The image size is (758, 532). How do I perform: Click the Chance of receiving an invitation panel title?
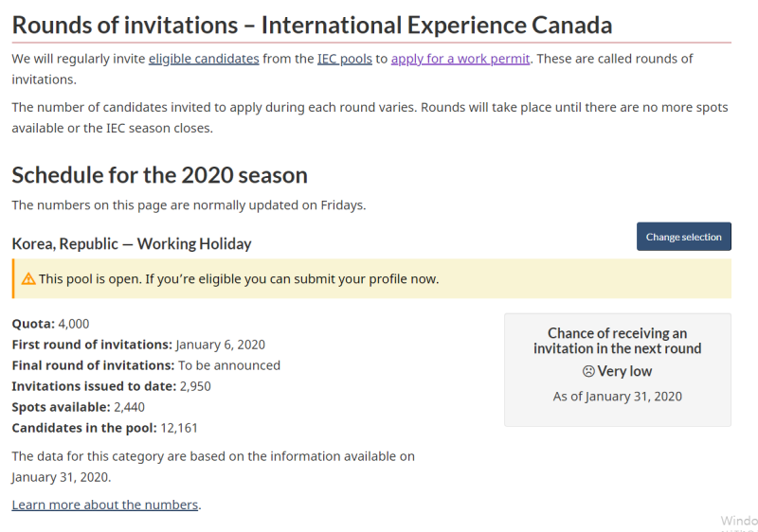[618, 341]
